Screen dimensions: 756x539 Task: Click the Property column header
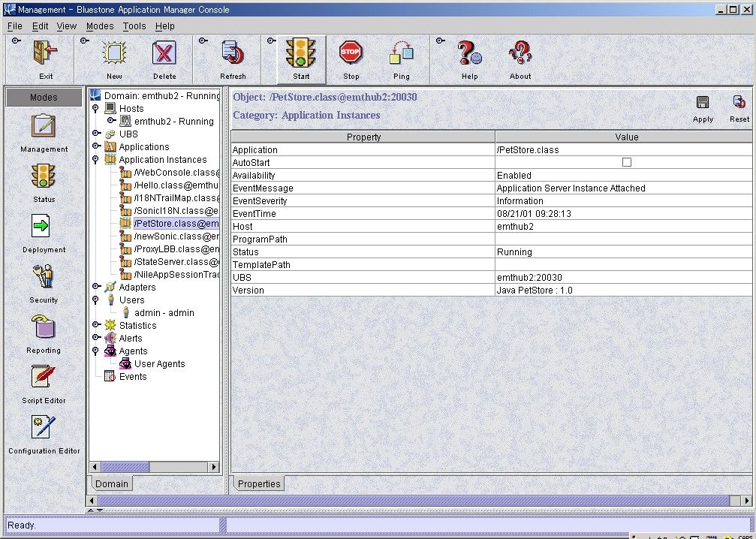pos(363,137)
